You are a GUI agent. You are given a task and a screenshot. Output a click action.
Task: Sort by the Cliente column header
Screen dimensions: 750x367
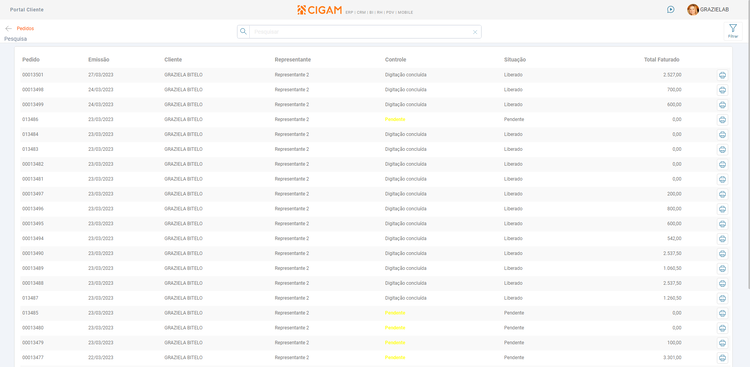coord(173,60)
